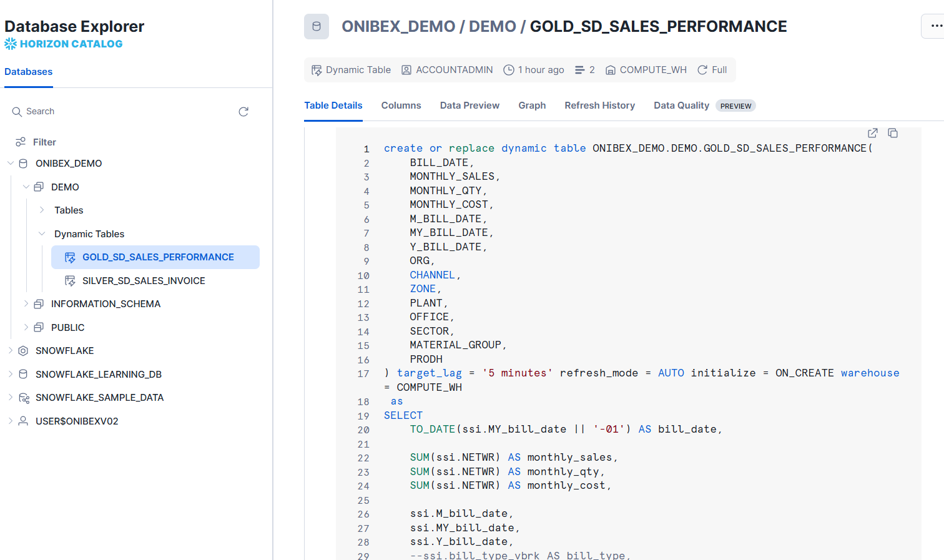The image size is (944, 560).
Task: Expand the INFORMATION_SCHEMA schema
Action: 26,304
